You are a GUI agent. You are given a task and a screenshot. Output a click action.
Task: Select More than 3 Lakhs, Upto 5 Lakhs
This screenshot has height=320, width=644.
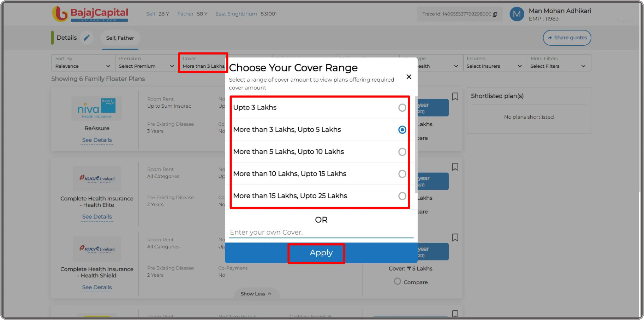coord(320,130)
